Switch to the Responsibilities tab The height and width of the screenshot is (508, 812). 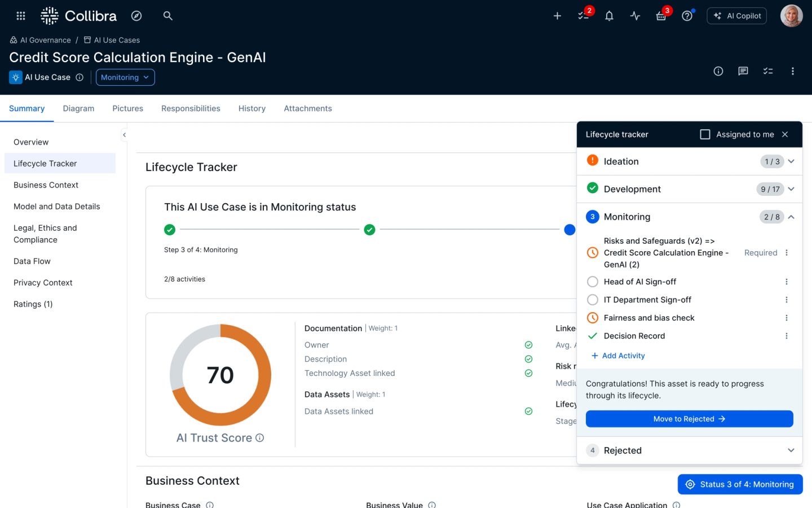(191, 108)
